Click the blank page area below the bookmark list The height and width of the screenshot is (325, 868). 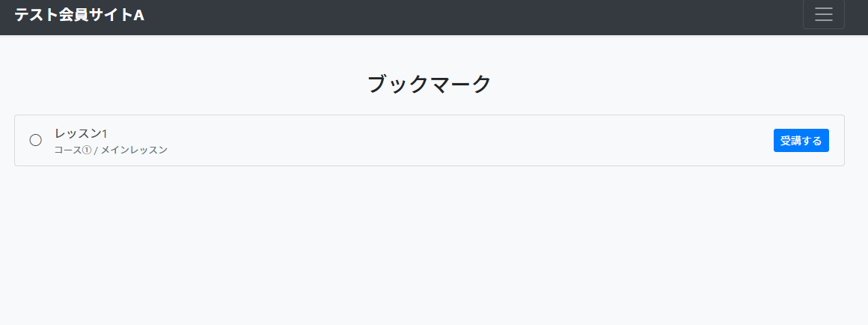(434, 247)
